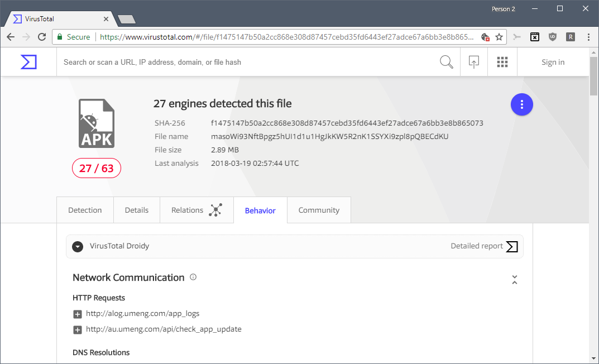The width and height of the screenshot is (599, 364).
Task: Click the 27 / 63 detection ratio badge
Action: tap(96, 168)
